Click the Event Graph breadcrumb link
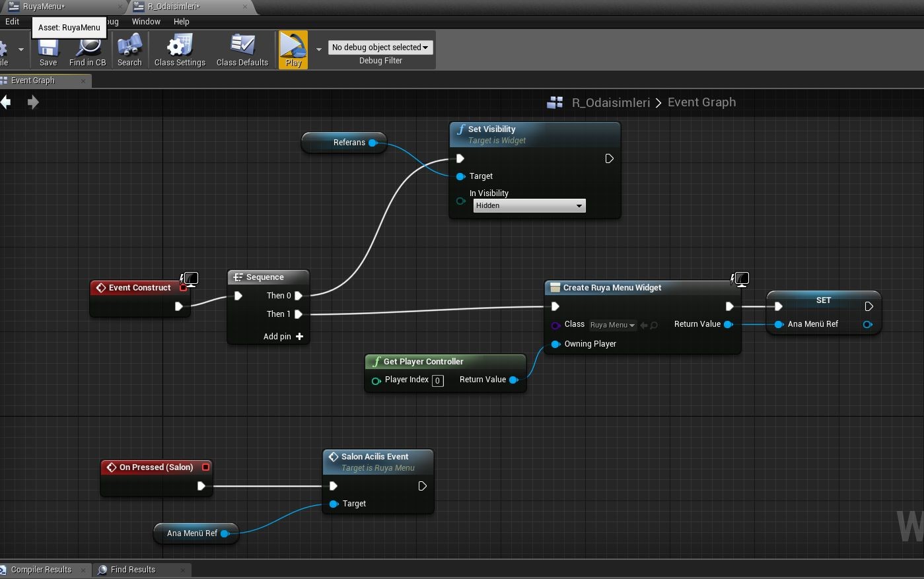This screenshot has height=579, width=924. [701, 102]
